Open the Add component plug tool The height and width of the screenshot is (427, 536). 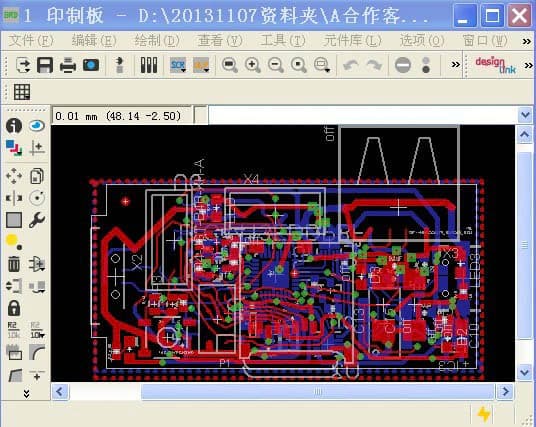[37, 264]
